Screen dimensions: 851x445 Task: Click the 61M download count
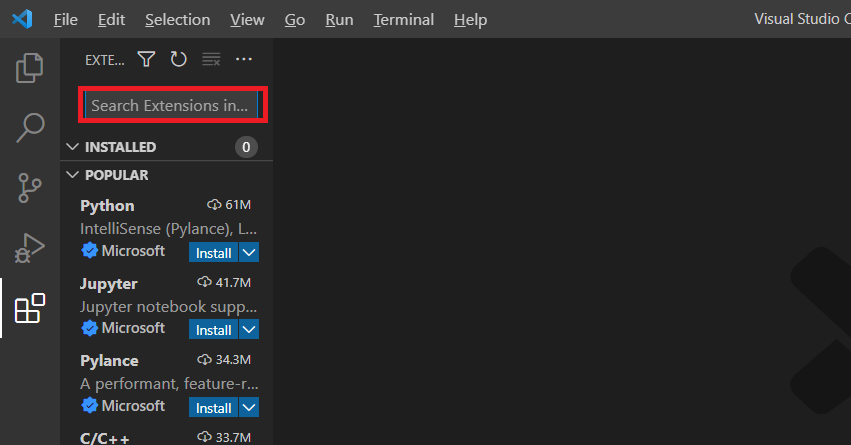[238, 205]
